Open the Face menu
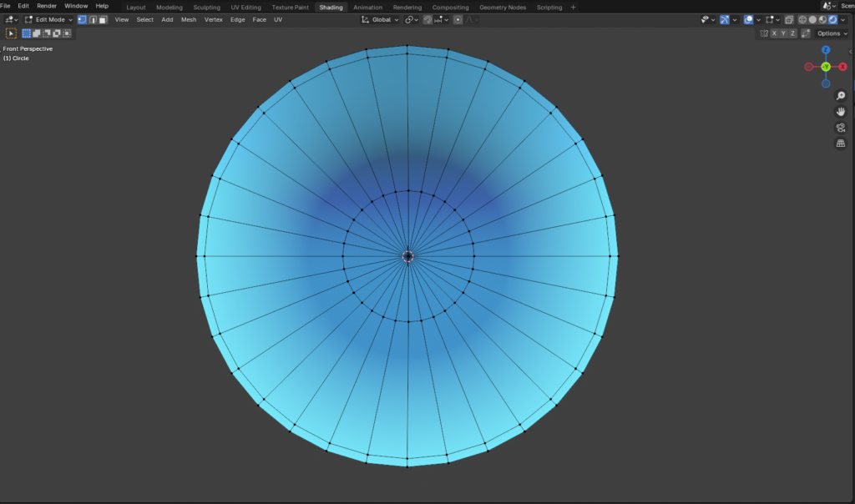Screen dimensions: 855x504 pyautogui.click(x=260, y=20)
